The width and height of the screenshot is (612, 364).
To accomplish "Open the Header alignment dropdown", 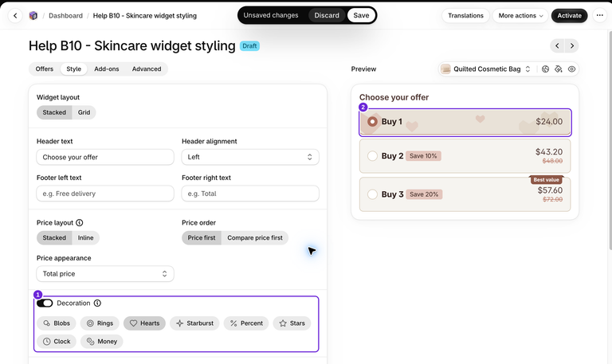I will pyautogui.click(x=250, y=157).
